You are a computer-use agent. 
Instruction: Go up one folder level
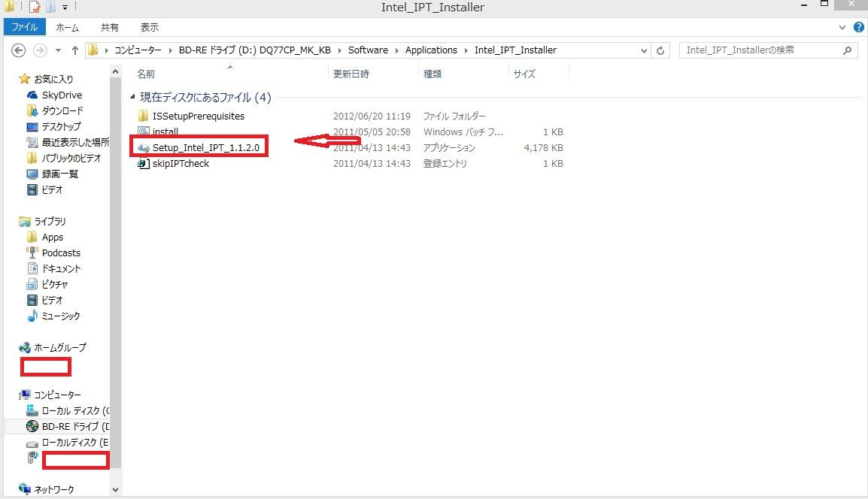click(x=74, y=50)
